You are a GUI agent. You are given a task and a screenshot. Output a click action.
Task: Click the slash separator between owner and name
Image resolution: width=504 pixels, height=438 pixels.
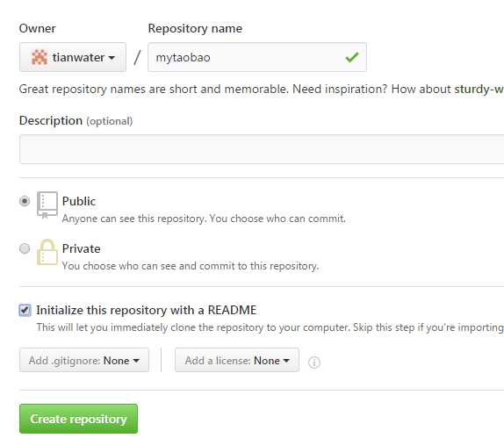coord(137,58)
